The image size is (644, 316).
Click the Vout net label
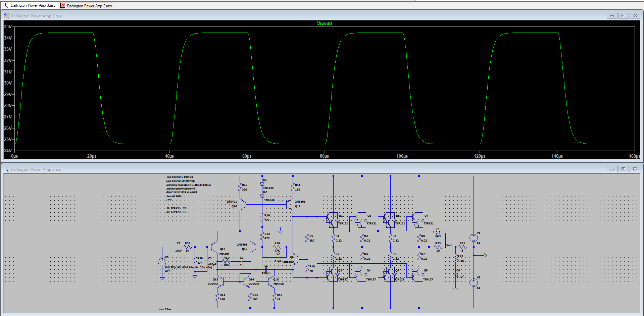click(x=449, y=245)
